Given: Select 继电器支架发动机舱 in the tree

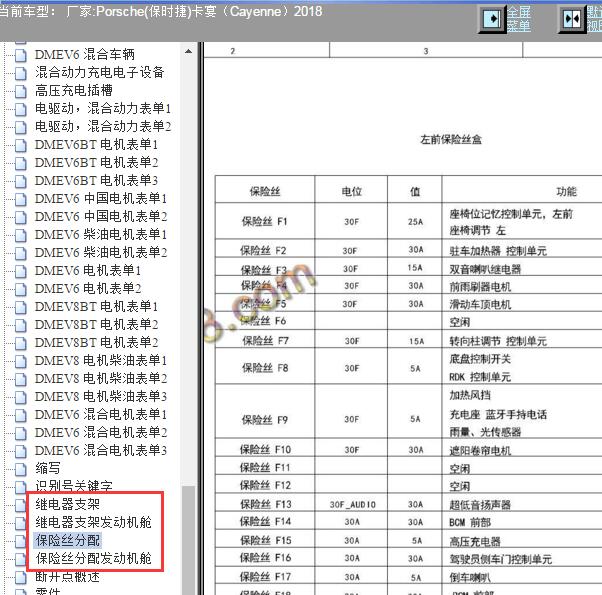Looking at the screenshot, I should pos(93,522).
